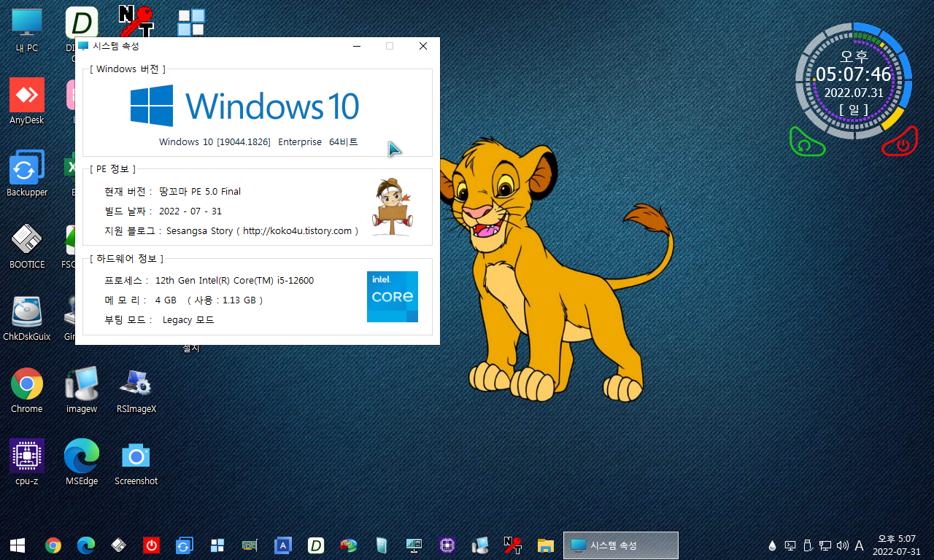Open the Backupper desktop shortcut

27,174
